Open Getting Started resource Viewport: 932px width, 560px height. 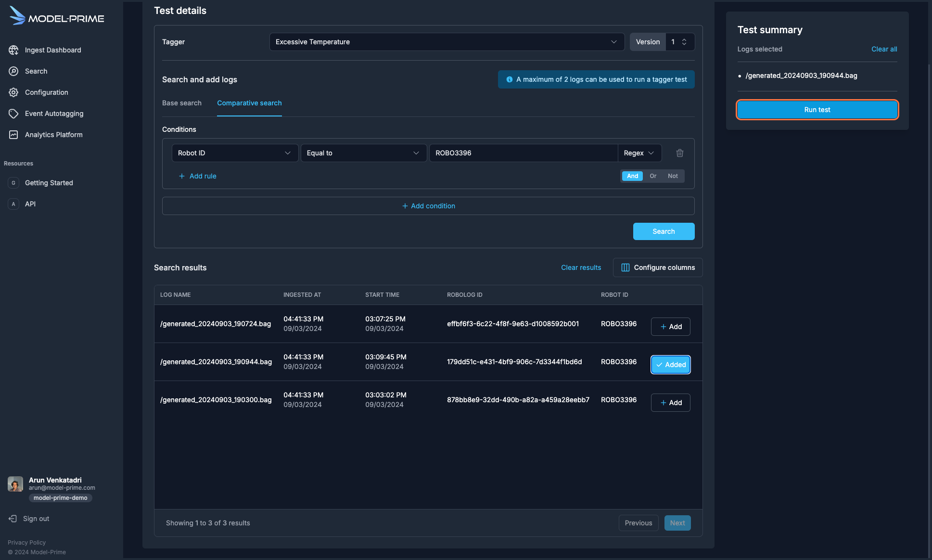49,183
